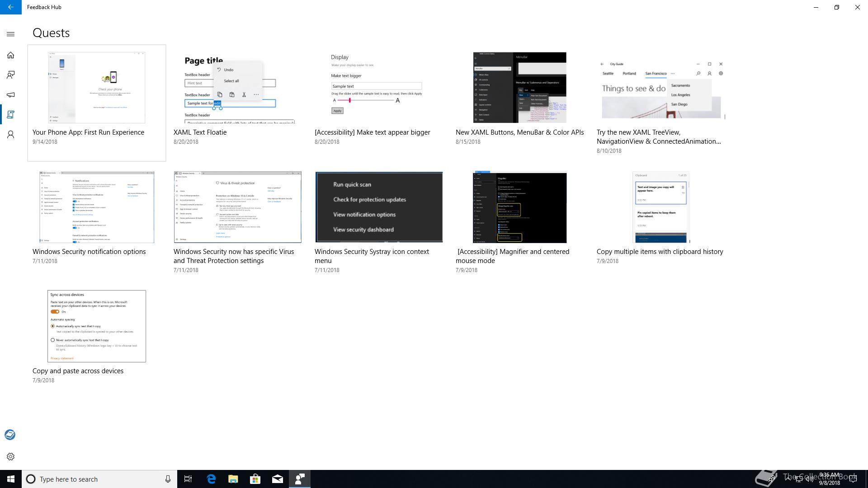
Task: Click Feedback Hub taskbar icon
Action: pyautogui.click(x=300, y=479)
